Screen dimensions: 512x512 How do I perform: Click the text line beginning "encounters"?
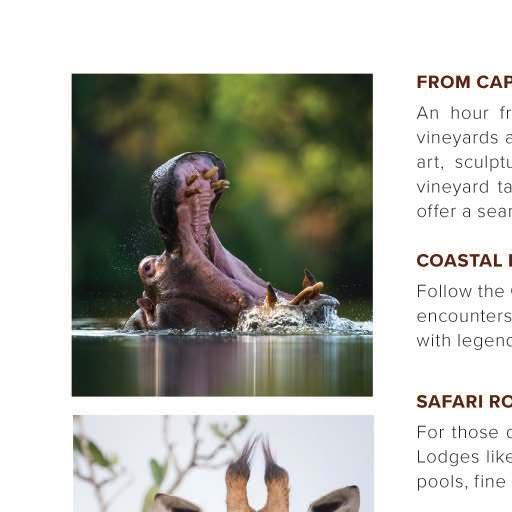point(464,316)
